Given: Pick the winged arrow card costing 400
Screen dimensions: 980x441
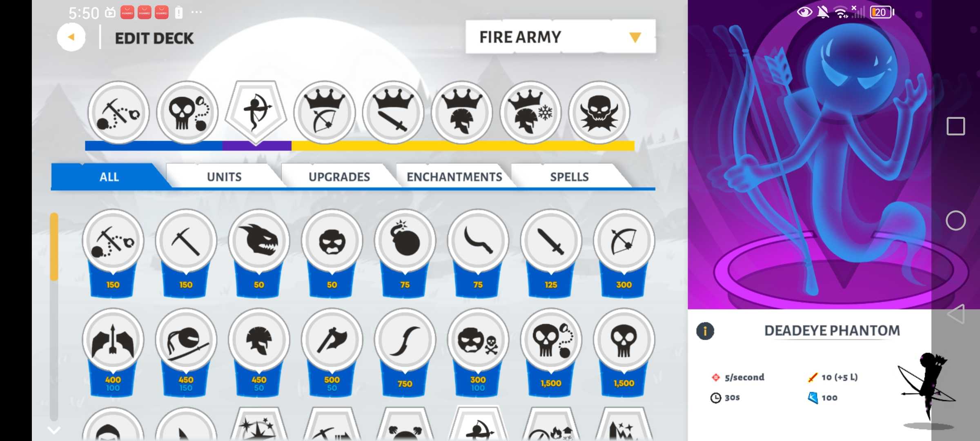Looking at the screenshot, I should [x=113, y=352].
